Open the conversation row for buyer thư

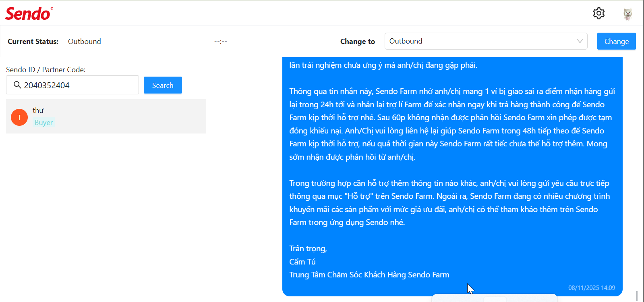tap(106, 116)
